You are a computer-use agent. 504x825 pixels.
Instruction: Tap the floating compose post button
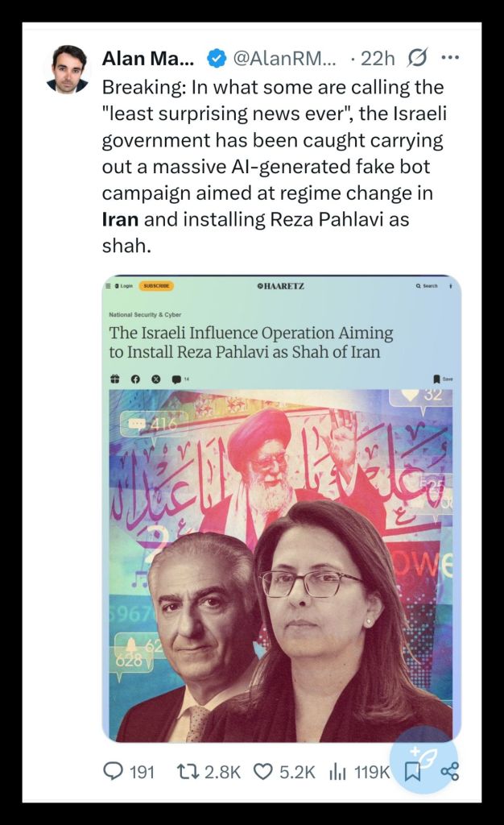424,759
